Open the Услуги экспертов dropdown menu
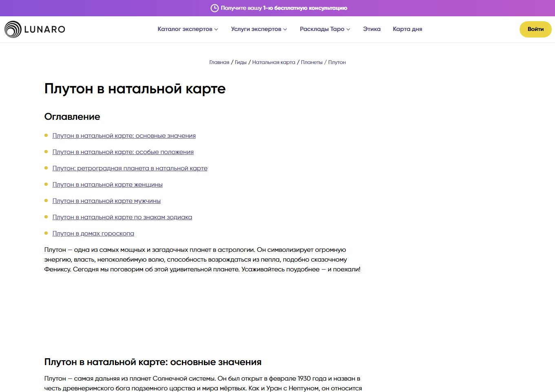The width and height of the screenshot is (555, 392). 259,29
